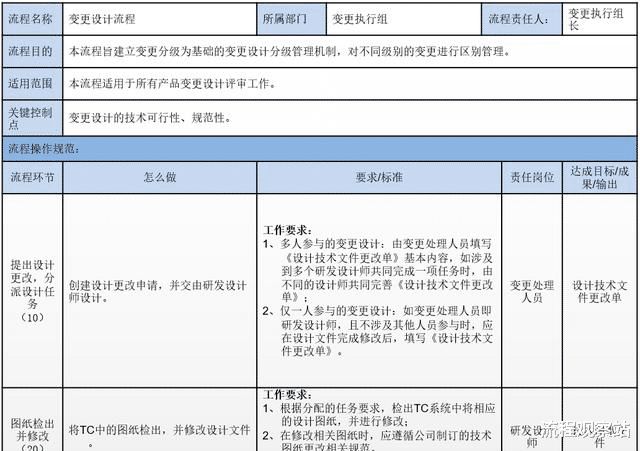Select the 变更执行组长 cell
The width and height of the screenshot is (640, 451).
(600, 19)
